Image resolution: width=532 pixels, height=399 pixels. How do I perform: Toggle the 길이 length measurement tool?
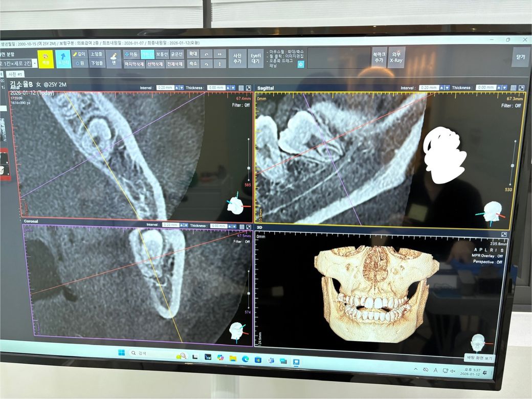tap(79, 54)
